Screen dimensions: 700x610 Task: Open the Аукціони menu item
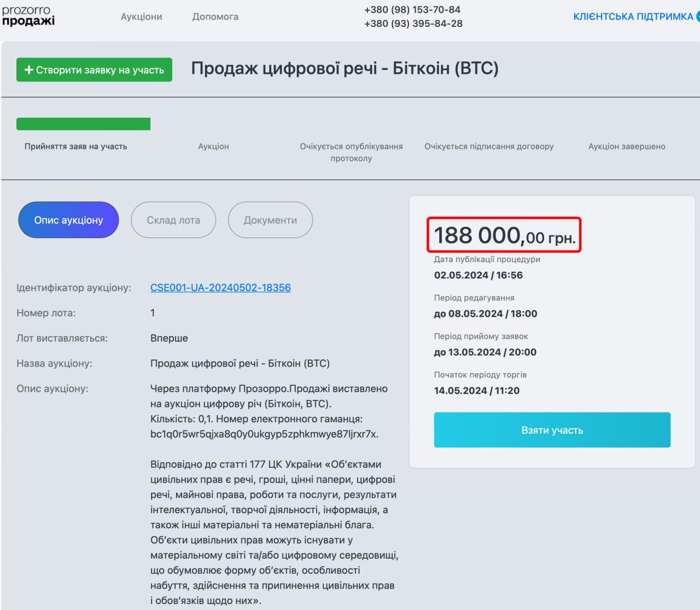coord(141,17)
